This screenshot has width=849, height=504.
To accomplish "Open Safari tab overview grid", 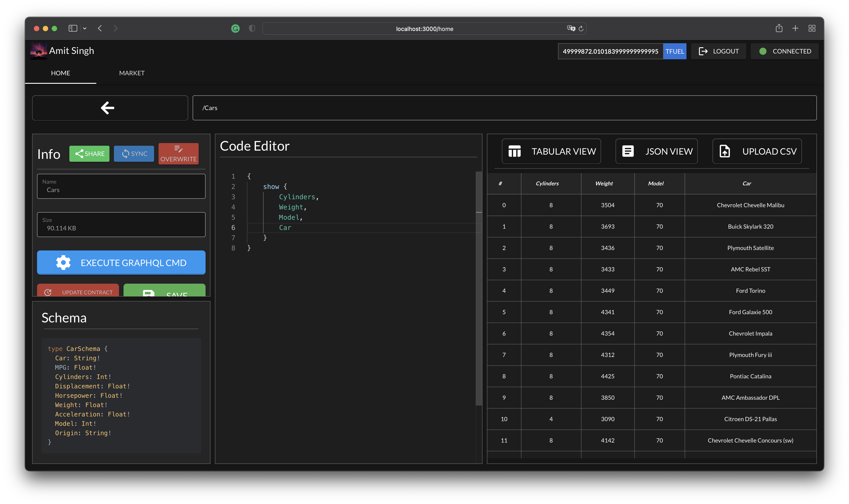I will (812, 29).
